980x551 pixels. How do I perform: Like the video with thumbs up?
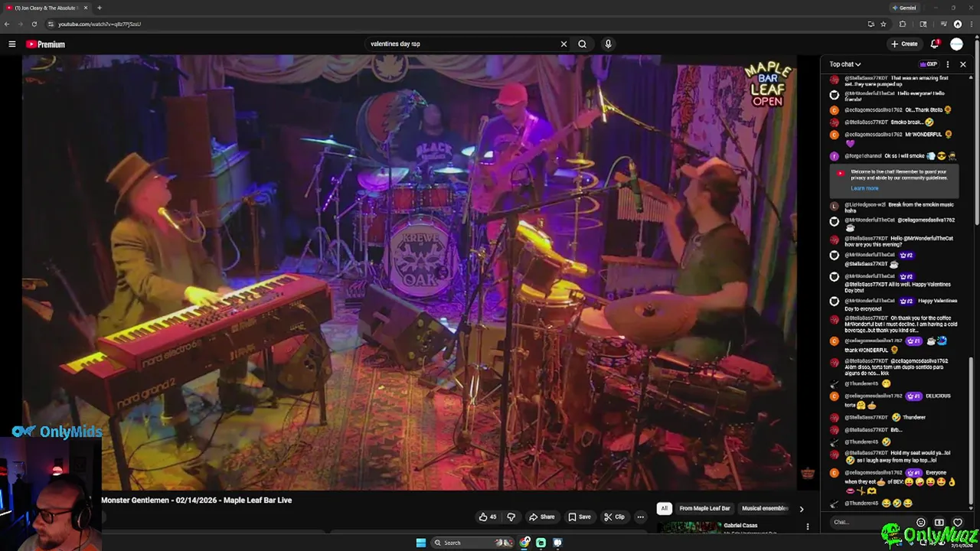pos(488,517)
